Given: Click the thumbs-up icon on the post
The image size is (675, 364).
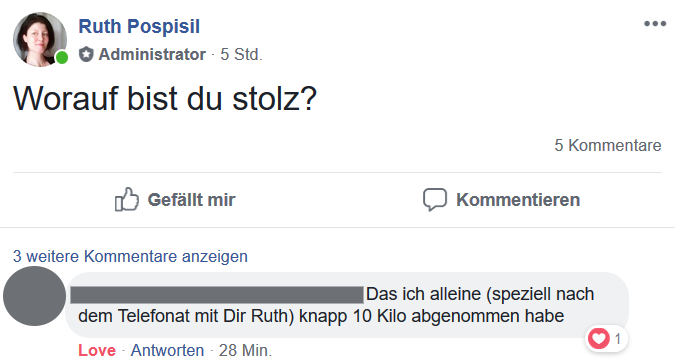Looking at the screenshot, I should (127, 199).
